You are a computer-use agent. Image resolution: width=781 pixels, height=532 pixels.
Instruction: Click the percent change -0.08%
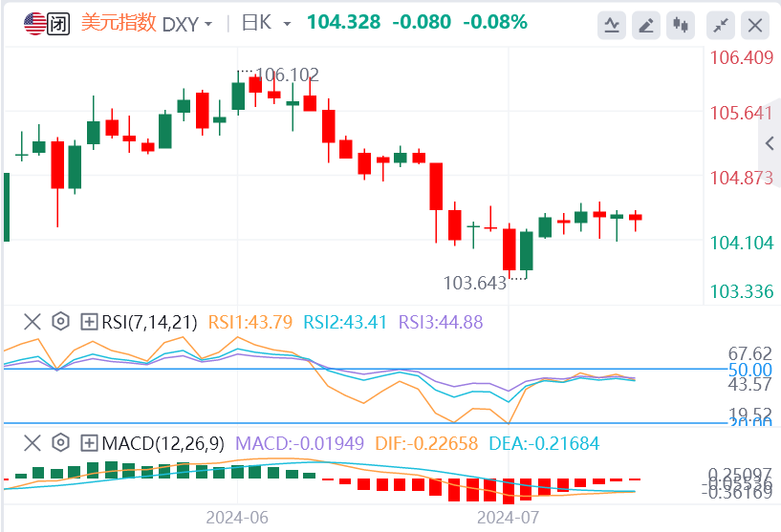[x=495, y=22]
